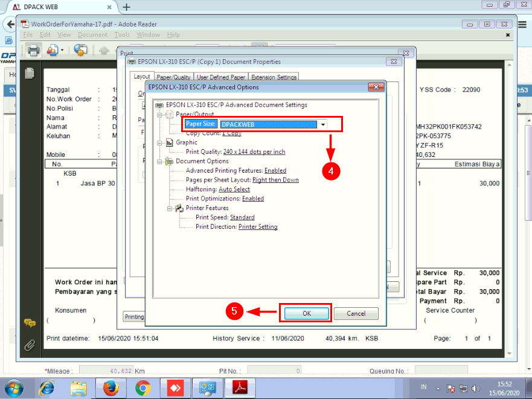The height and width of the screenshot is (399, 532).
Task: Click the IN language indicator in tray
Action: 423,387
